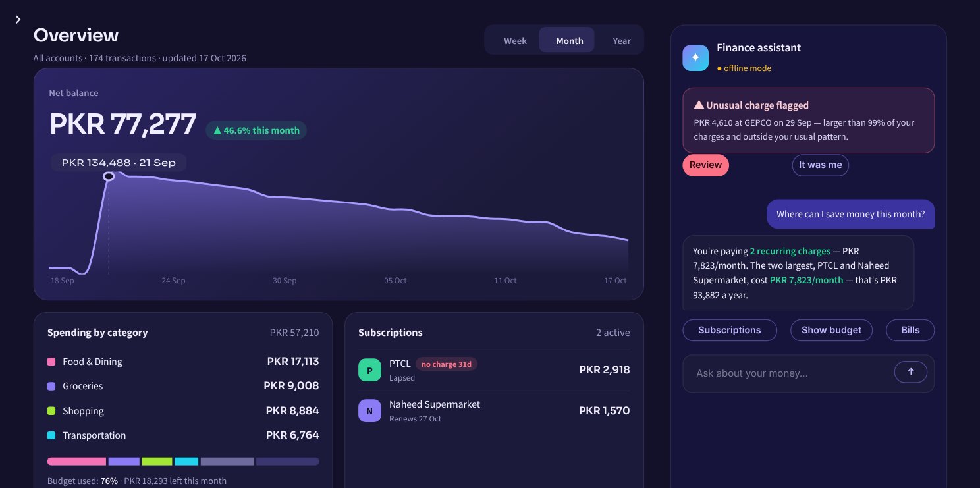Click the Renews 27 Oct text
The height and width of the screenshot is (488, 980).
coord(415,419)
